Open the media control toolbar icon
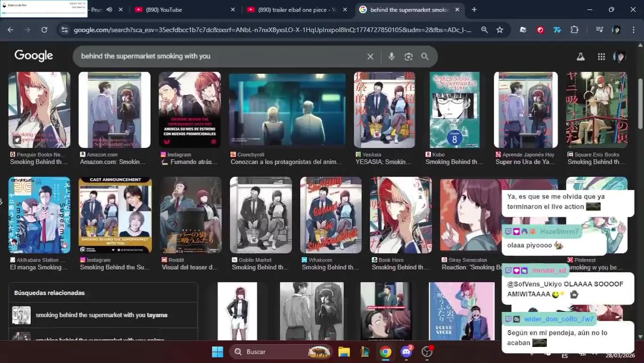Screen dimensions: 644x363 click(x=599, y=30)
